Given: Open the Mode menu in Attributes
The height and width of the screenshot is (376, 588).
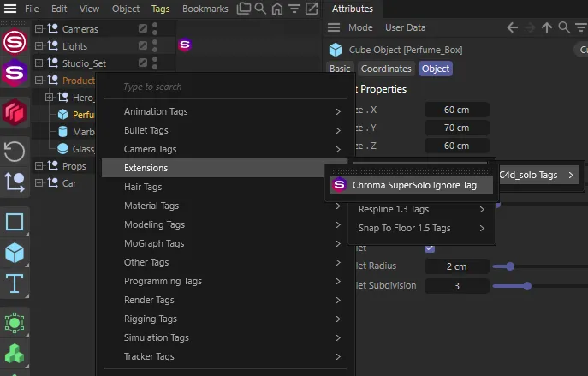Looking at the screenshot, I should point(360,27).
